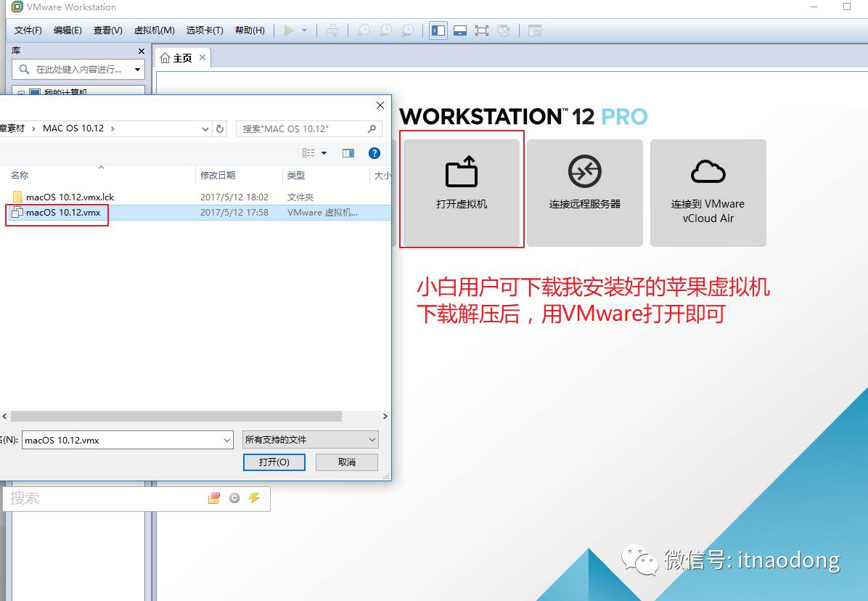Expand the chevron after MAC OS 10.12
Screen dimensions: 868x601
click(x=113, y=128)
